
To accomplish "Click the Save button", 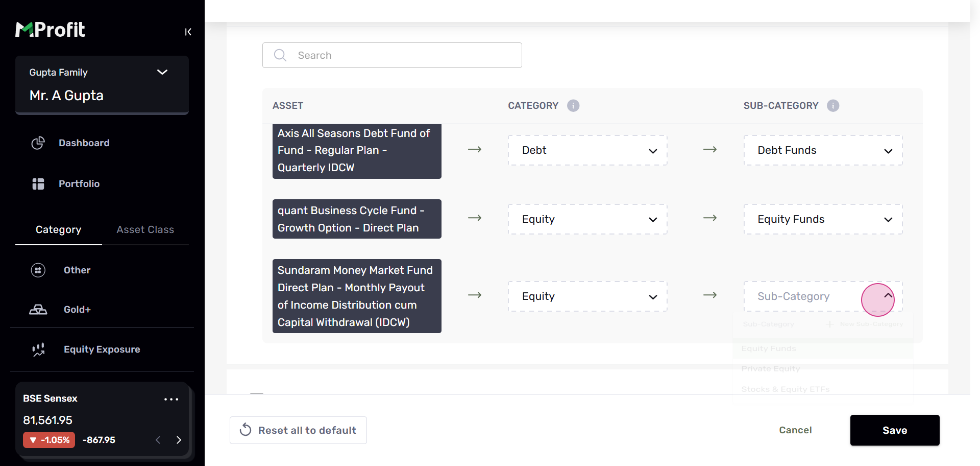I will tap(894, 430).
